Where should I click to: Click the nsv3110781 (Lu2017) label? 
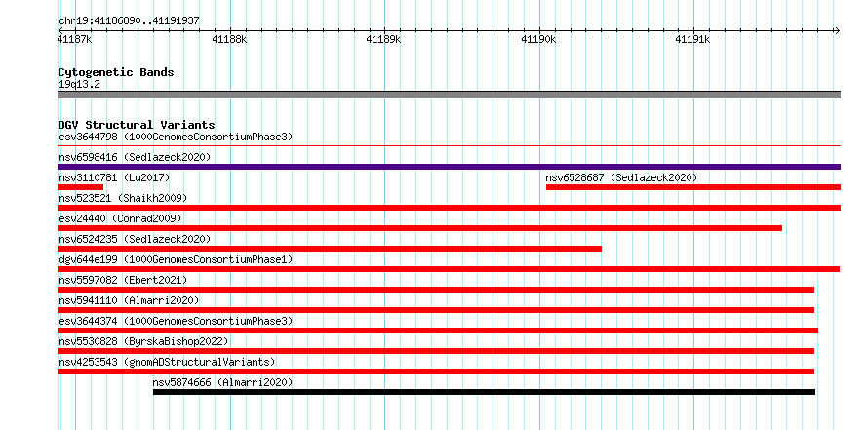pyautogui.click(x=114, y=177)
